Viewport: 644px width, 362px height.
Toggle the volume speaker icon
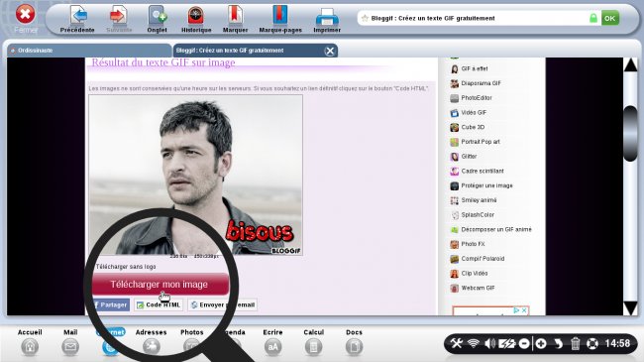[x=489, y=343]
